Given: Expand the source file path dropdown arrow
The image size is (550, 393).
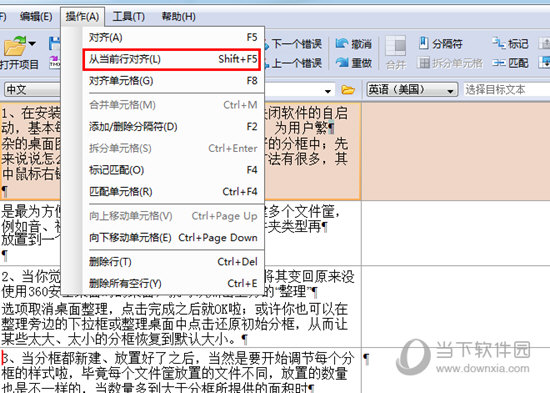Looking at the screenshot, I should click(x=328, y=91).
